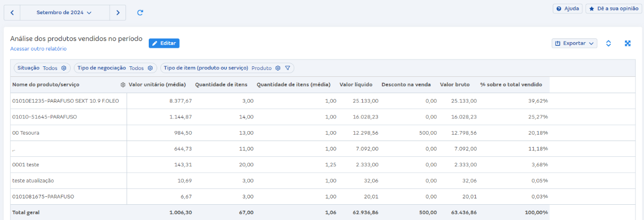Expand or collapse rows with the chevrons icon

[608, 43]
